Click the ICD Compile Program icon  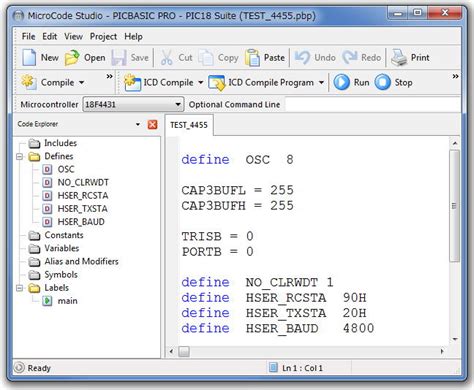[217, 82]
